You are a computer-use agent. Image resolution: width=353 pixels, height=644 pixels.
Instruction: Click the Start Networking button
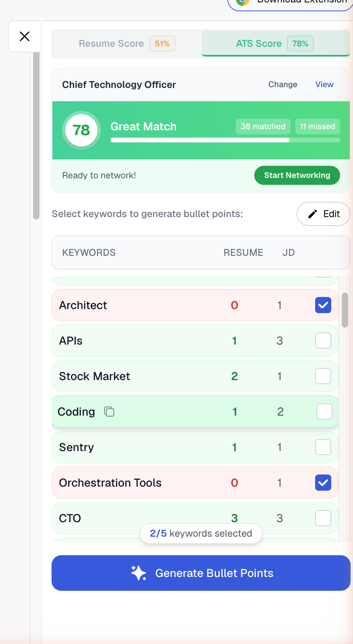click(x=297, y=175)
